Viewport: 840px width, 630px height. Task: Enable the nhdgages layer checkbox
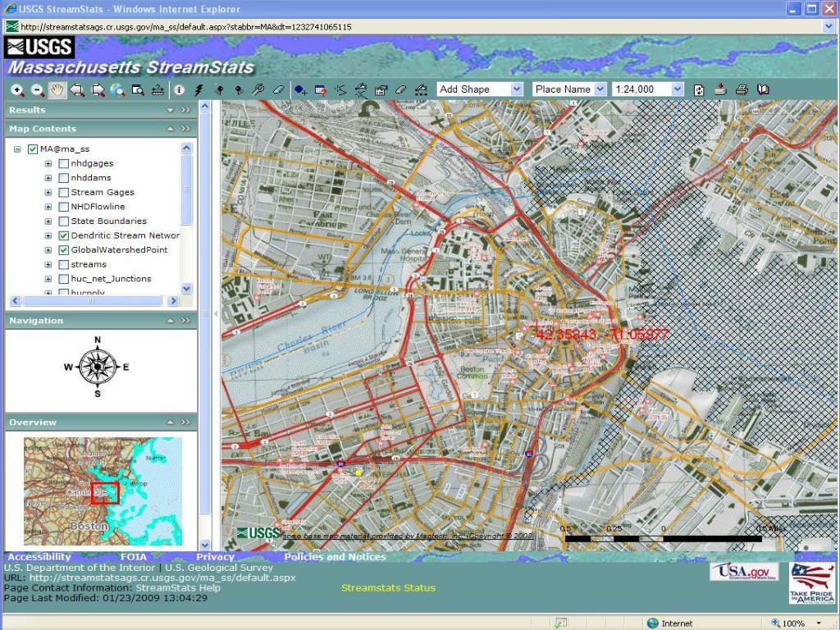(63, 163)
